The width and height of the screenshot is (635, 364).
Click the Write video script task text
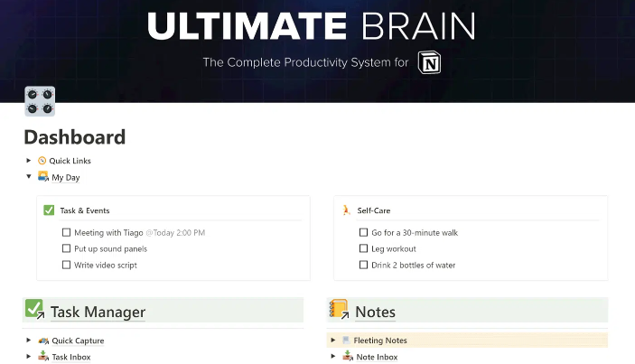point(106,266)
